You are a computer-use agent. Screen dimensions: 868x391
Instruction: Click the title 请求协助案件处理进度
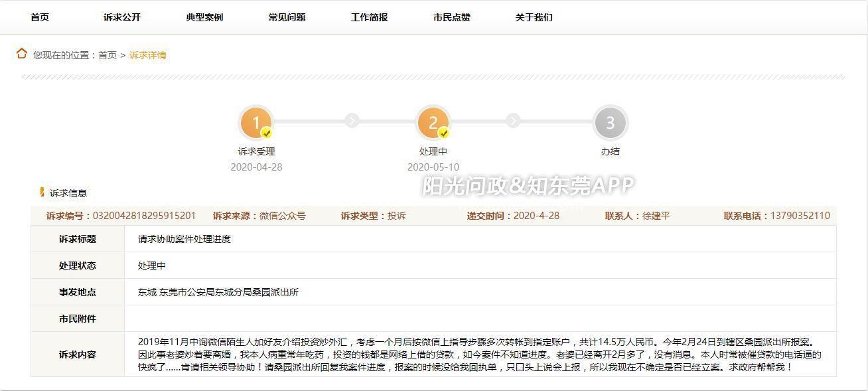(184, 239)
